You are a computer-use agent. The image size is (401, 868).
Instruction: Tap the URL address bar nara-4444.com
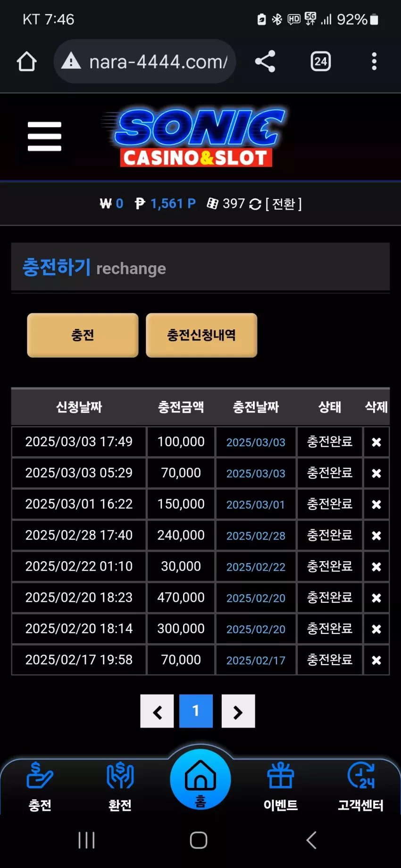click(x=145, y=61)
